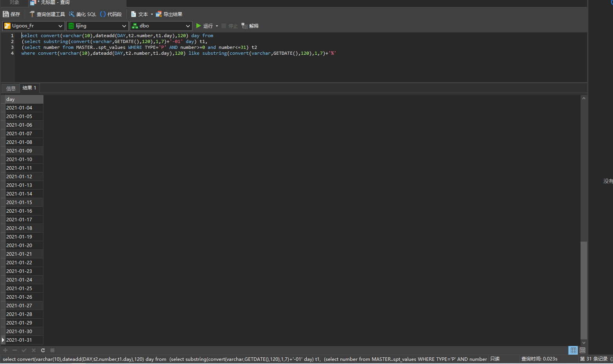Click the Stop (停止) button
Screen dimensions: 613x364
229,26
